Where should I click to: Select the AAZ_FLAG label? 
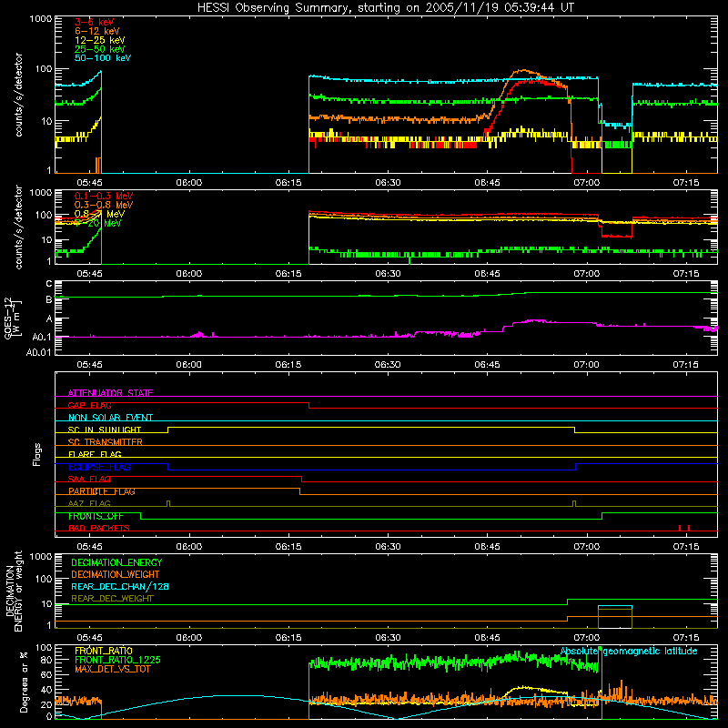pos(89,504)
